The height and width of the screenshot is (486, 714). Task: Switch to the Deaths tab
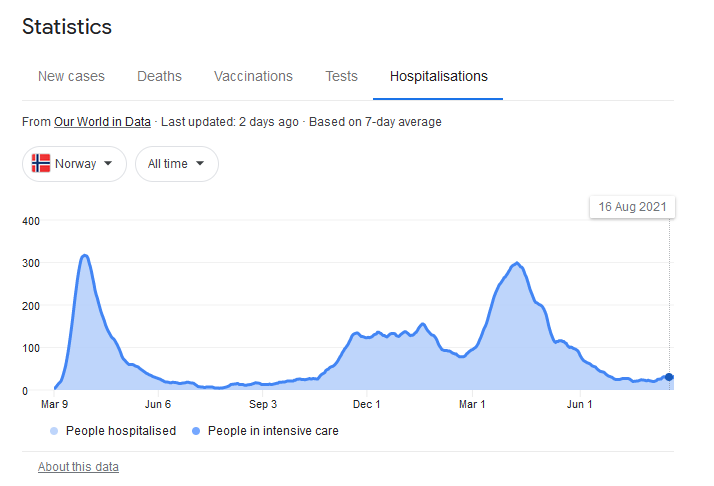click(x=159, y=76)
